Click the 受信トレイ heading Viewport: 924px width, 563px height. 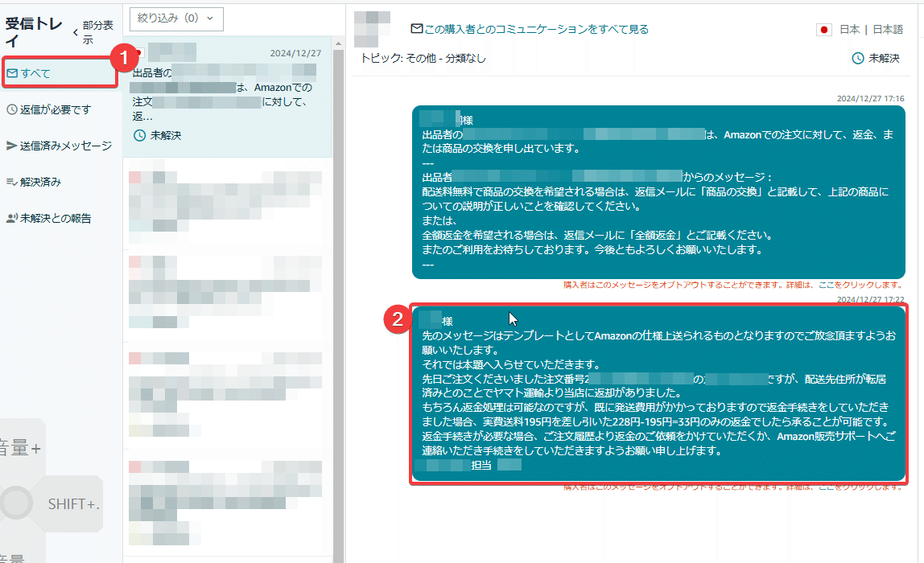[x=34, y=32]
